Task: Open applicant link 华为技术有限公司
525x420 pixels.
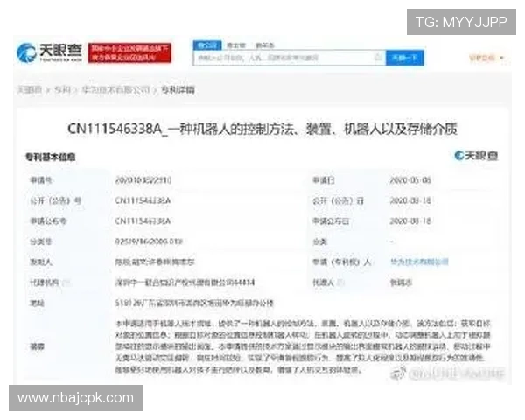Action: (419, 262)
